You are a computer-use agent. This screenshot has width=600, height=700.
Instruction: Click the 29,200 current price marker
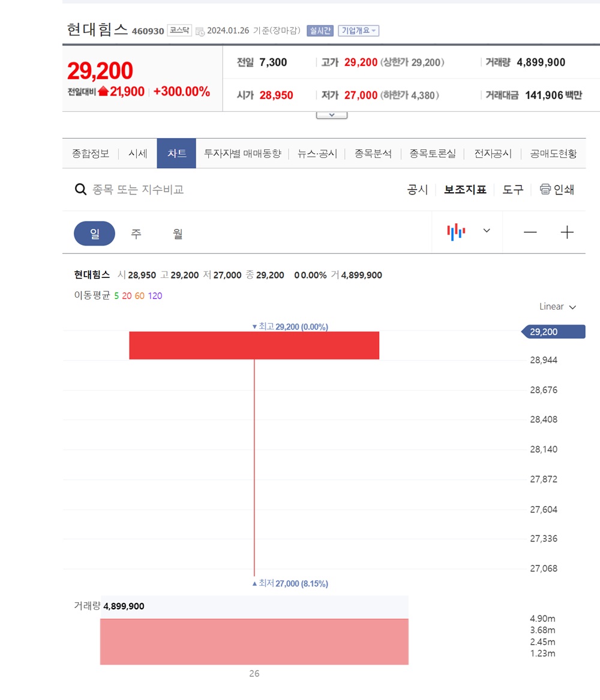553,332
